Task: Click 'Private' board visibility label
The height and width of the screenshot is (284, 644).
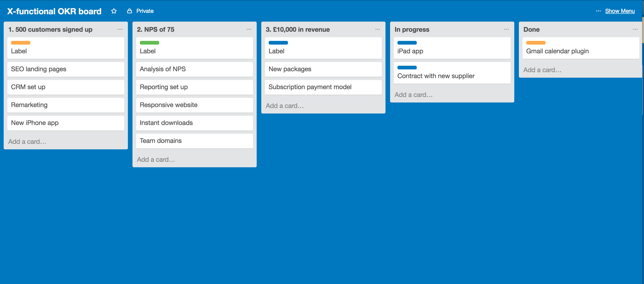Action: pos(144,11)
